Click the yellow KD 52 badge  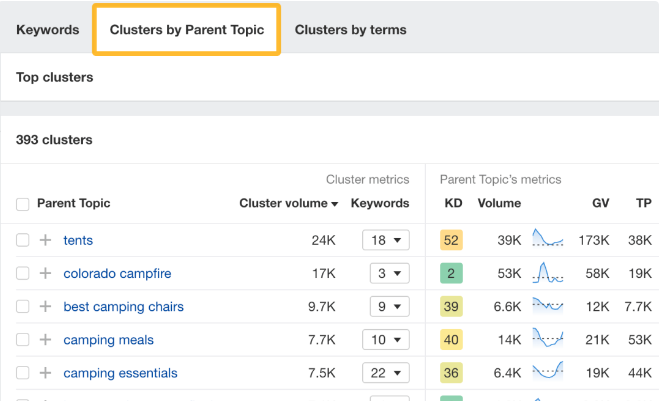click(451, 240)
